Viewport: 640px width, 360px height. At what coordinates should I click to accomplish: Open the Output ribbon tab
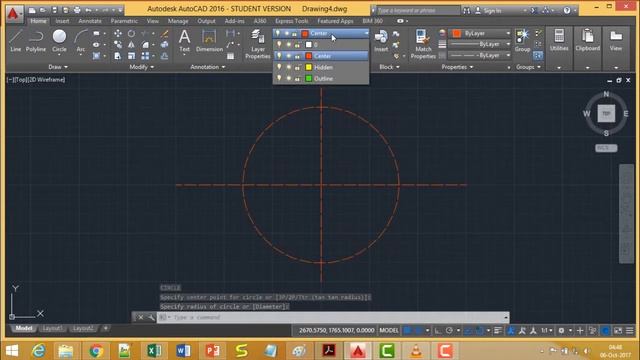click(206, 21)
